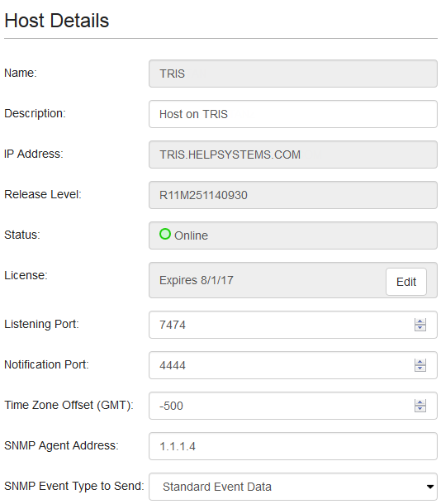
Task: Click into the Description field
Action: pyautogui.click(x=293, y=114)
